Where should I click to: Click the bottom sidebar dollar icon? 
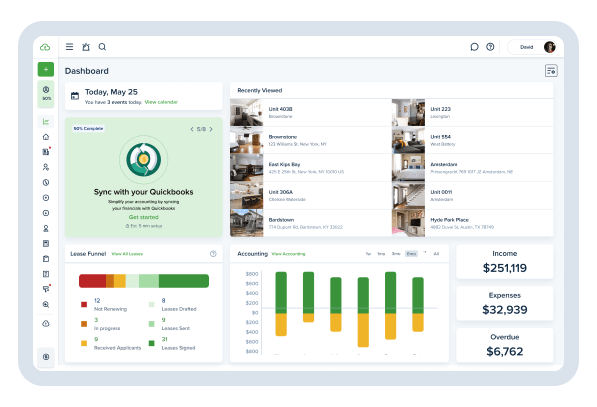pos(46,357)
